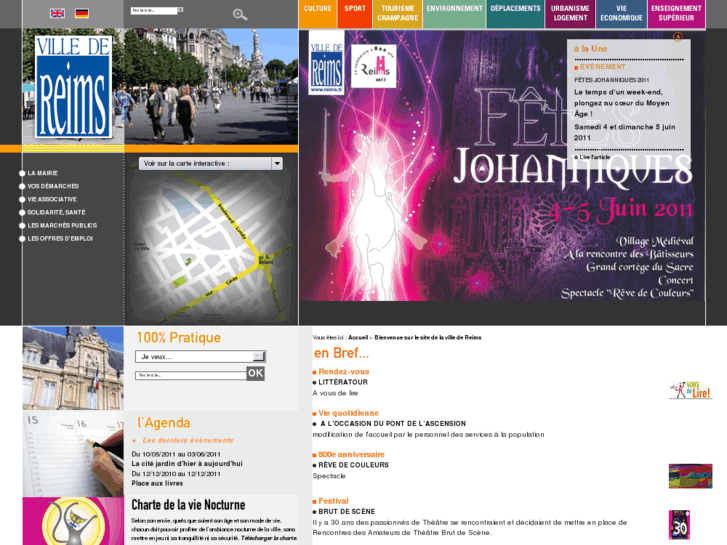Open Vie Économique menu tab
The width and height of the screenshot is (727, 545).
pos(621,14)
